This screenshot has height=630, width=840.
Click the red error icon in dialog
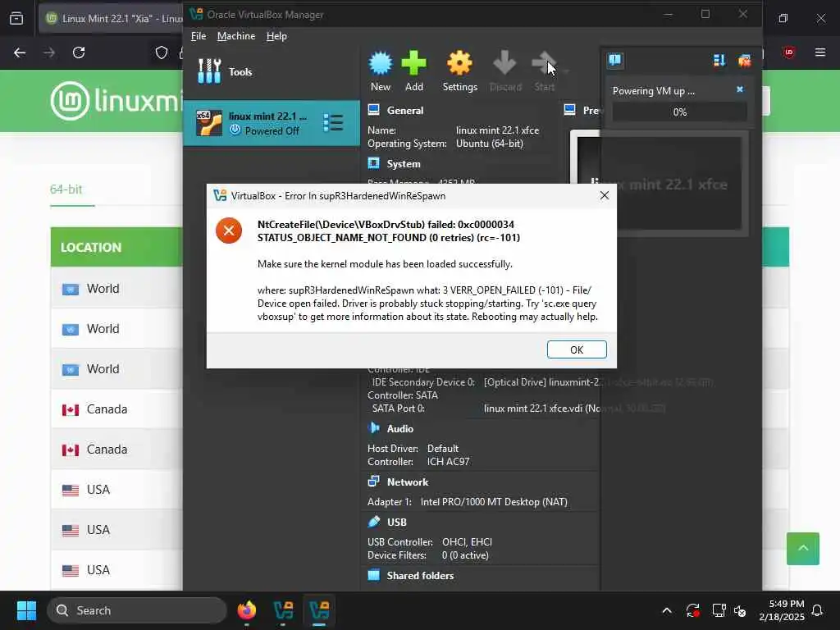coord(229,231)
